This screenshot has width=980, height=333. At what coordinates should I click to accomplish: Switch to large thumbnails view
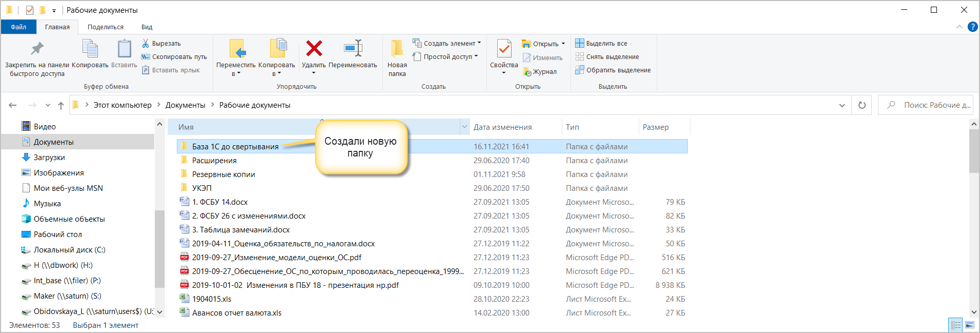pos(970,325)
